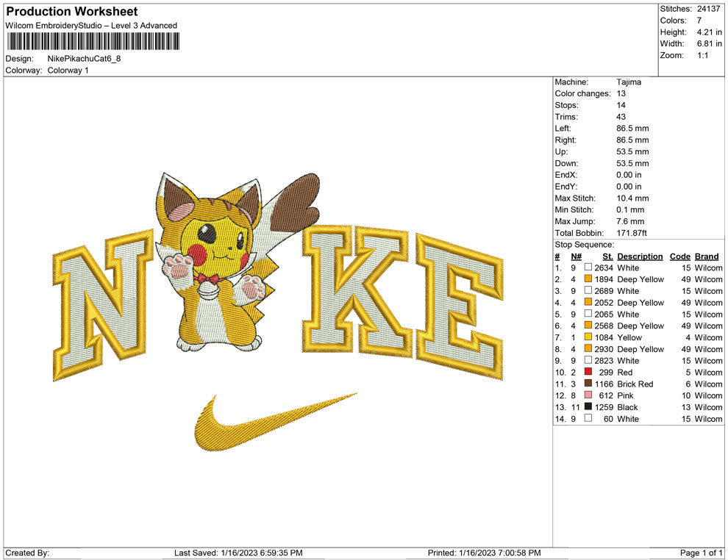Click the width value '6.81 in'
Viewport: 728px width, 560px height.
709,43
